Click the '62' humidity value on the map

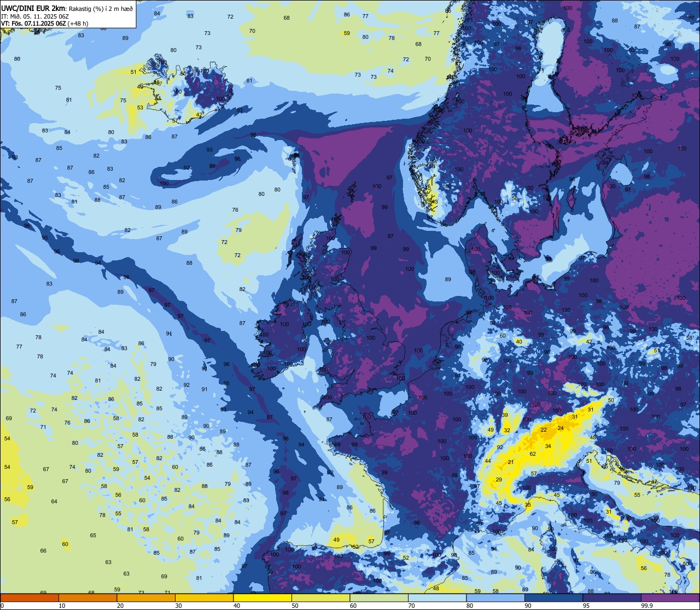[533, 454]
